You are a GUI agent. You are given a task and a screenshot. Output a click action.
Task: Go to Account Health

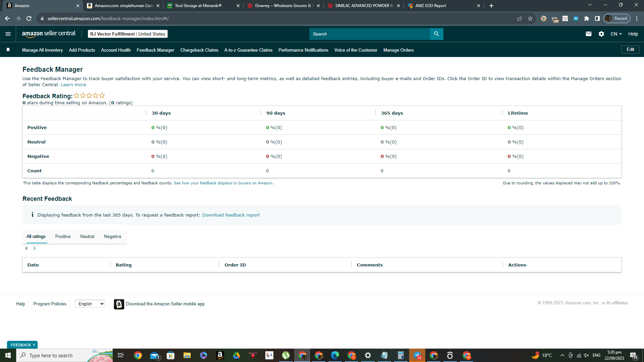116,50
